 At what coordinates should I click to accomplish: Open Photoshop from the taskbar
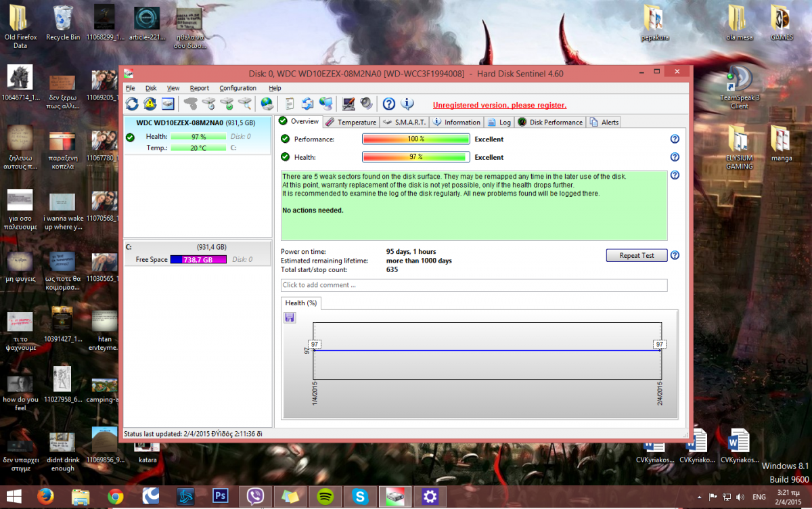pos(221,496)
